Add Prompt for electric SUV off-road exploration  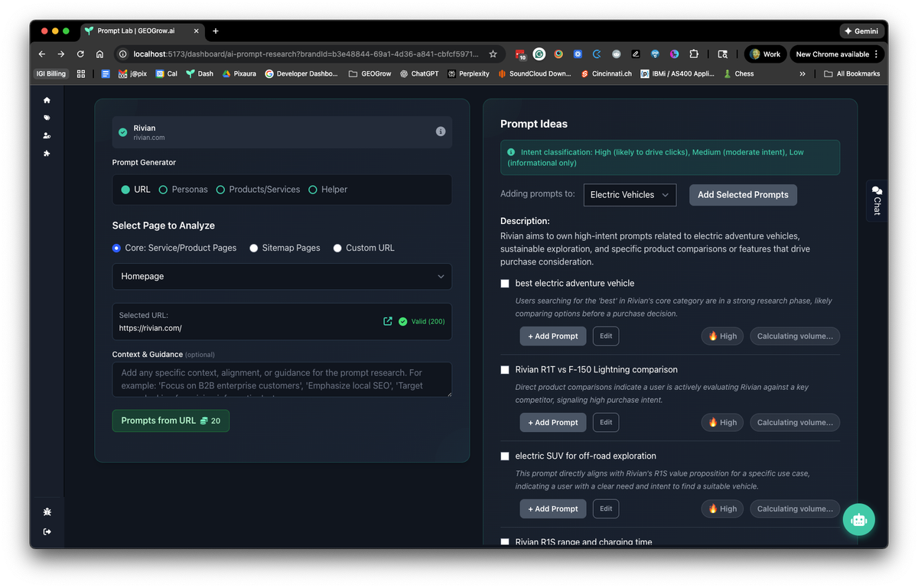[x=553, y=509]
